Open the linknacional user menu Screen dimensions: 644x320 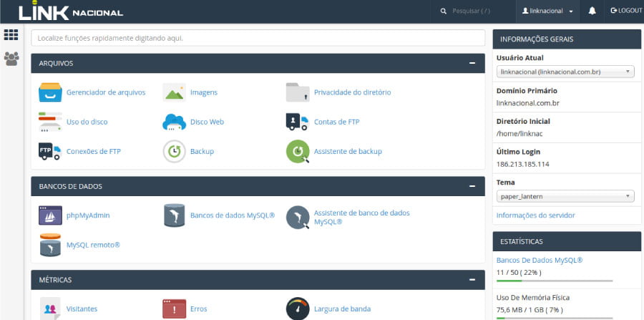(x=547, y=11)
